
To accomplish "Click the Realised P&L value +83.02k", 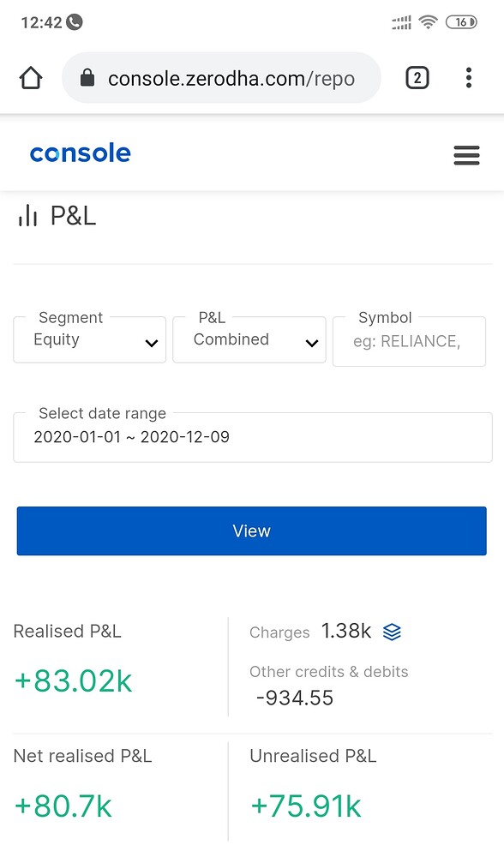I will [72, 680].
